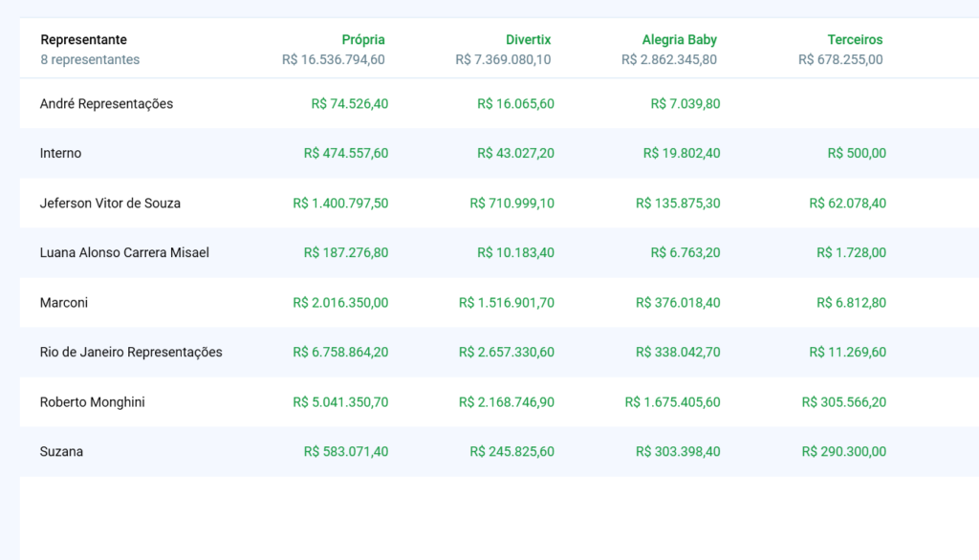Viewport: 979px width, 560px height.
Task: Click Alegria Baby total R$ 2.862.345,80
Action: 669,60
